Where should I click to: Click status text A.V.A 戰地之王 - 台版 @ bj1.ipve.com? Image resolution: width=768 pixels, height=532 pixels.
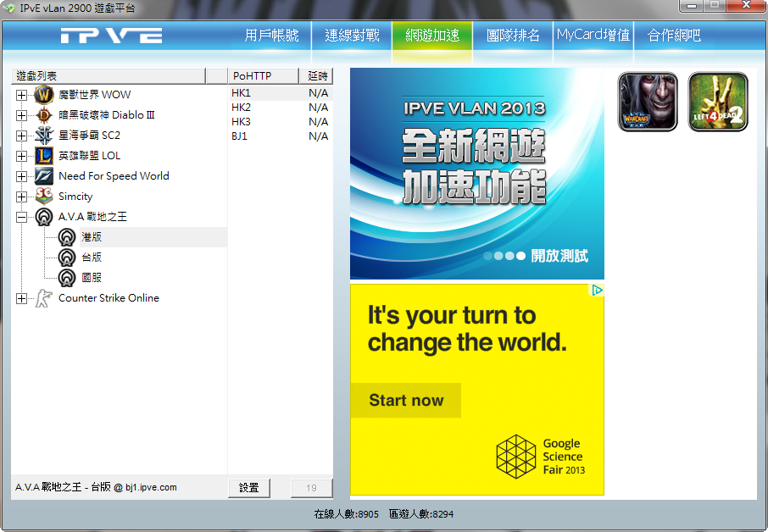coord(96,487)
